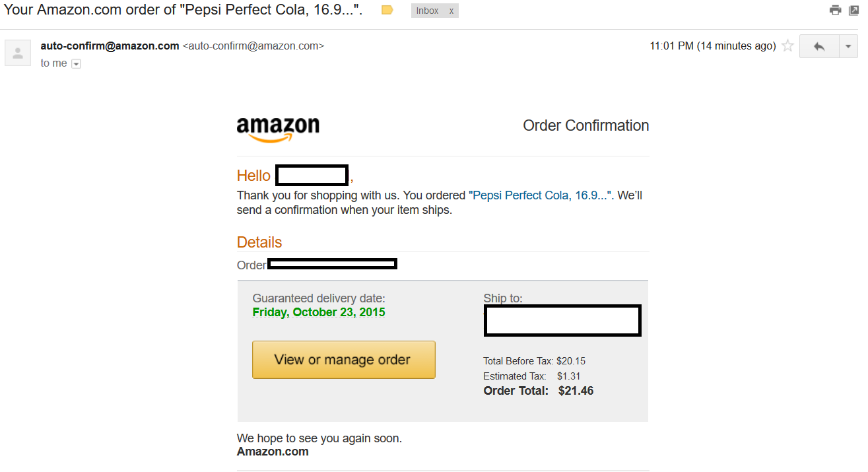The image size is (868, 472).
Task: Show details dropdown next to 'to me'
Action: click(x=76, y=64)
